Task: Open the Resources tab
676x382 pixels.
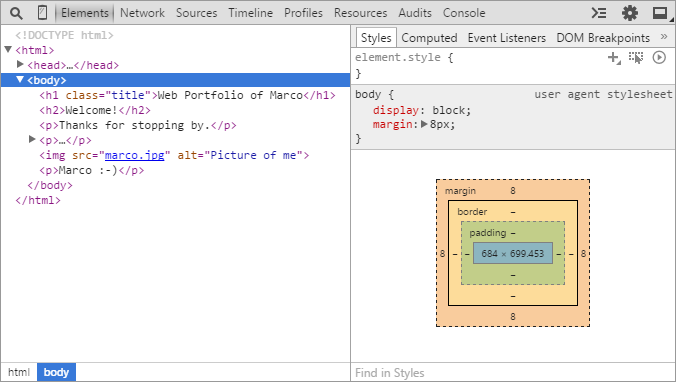Action: [x=360, y=13]
